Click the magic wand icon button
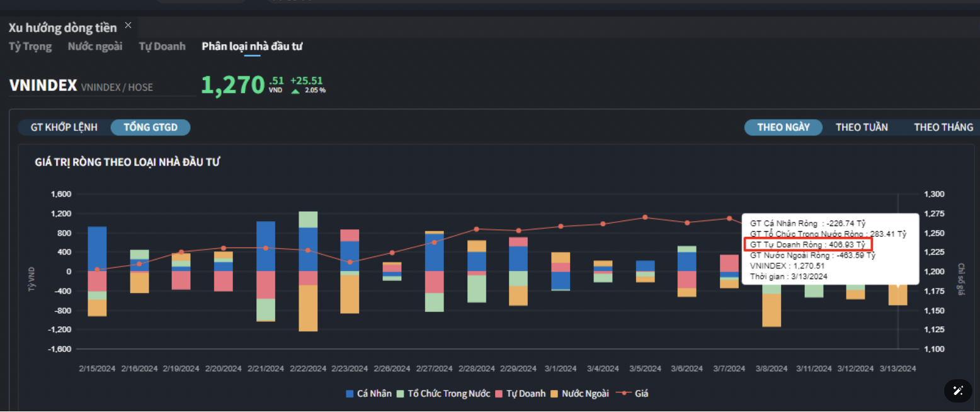Image resolution: width=980 pixels, height=412 pixels. pos(958,391)
